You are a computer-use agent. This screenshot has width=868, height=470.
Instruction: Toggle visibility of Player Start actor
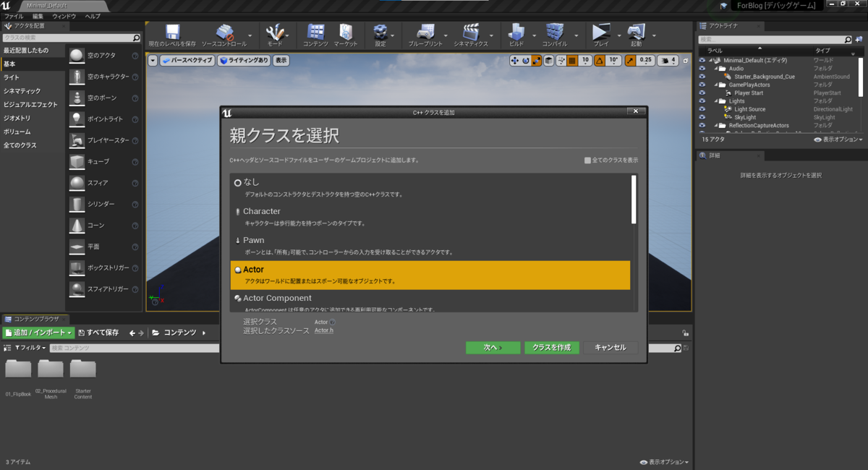(x=702, y=93)
